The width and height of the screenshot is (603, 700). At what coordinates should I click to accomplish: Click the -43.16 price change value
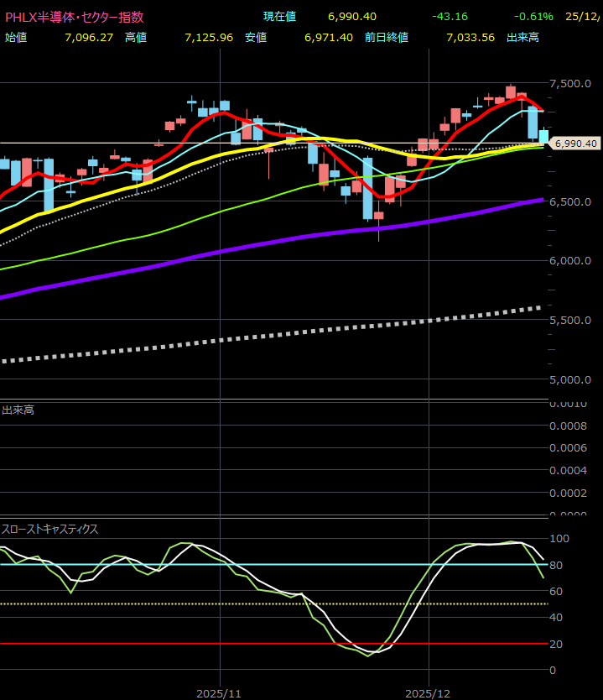pos(450,17)
